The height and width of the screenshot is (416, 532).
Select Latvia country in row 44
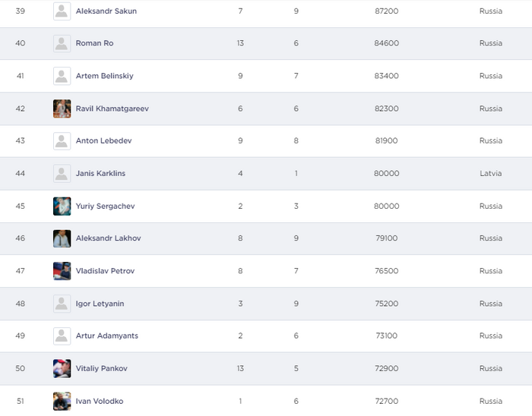point(490,173)
